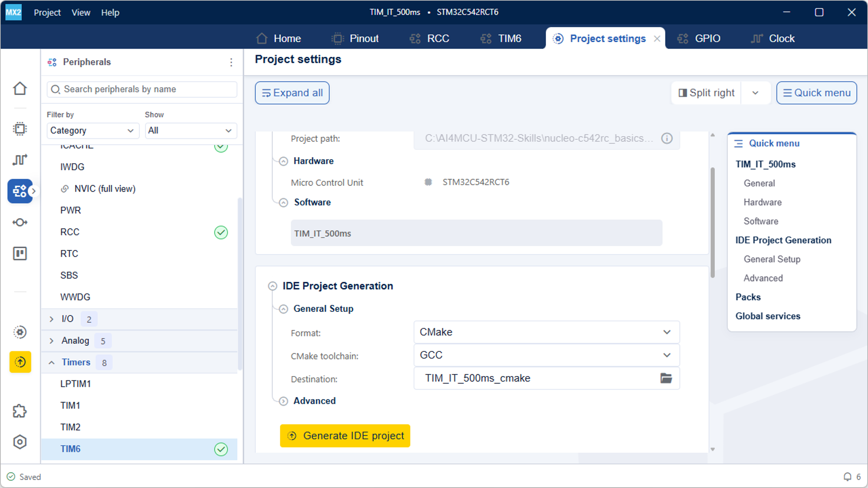Close the Project settings tab

(657, 39)
